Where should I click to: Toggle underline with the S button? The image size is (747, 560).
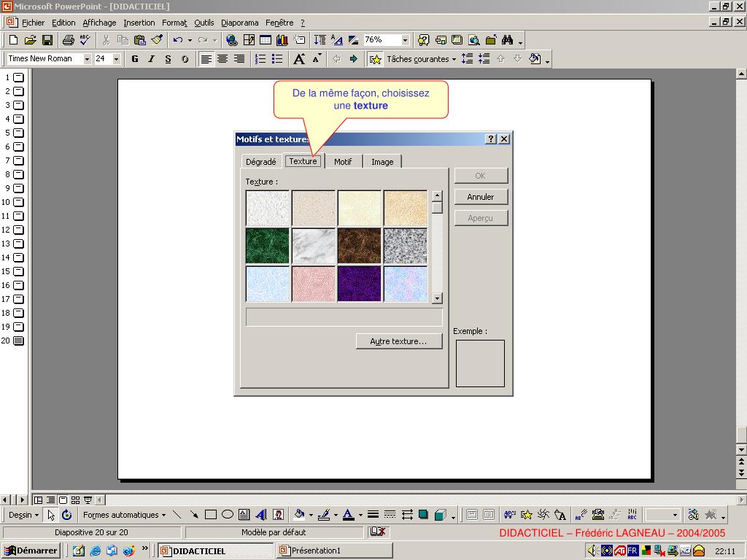[x=169, y=59]
